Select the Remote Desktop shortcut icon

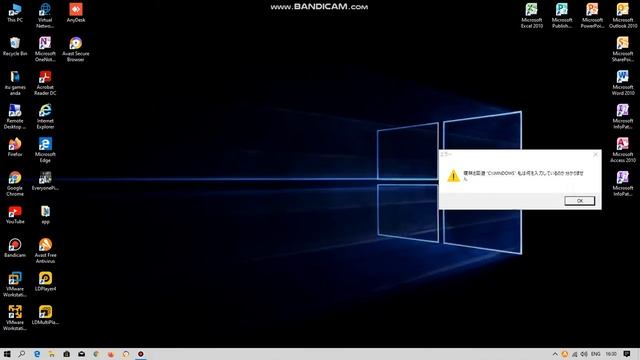pos(15,116)
